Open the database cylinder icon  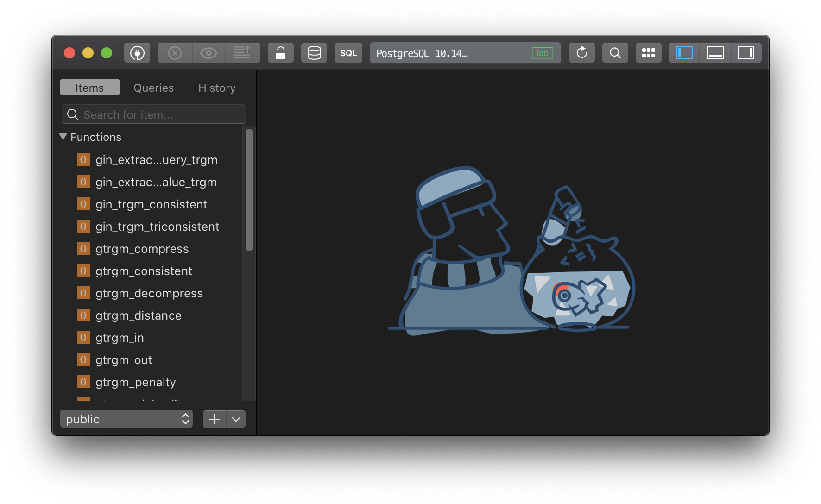click(314, 53)
